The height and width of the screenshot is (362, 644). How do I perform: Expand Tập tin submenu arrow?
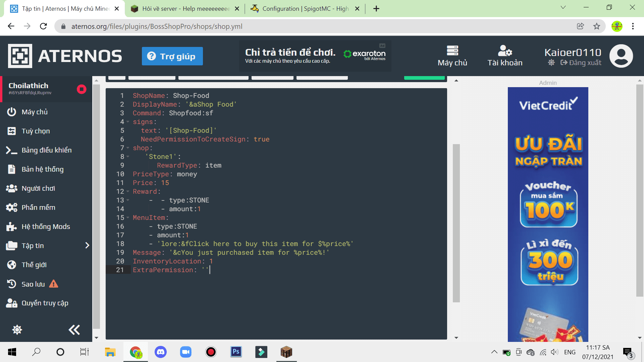87,246
